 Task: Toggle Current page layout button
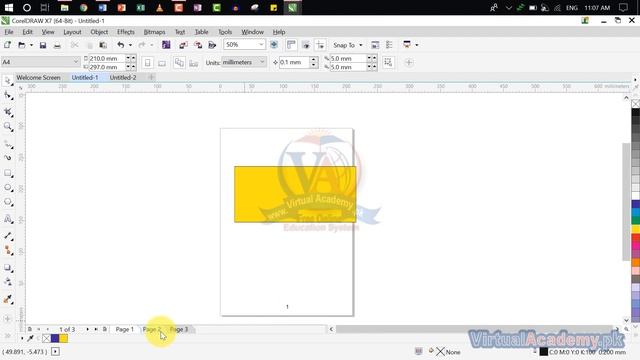click(193, 63)
